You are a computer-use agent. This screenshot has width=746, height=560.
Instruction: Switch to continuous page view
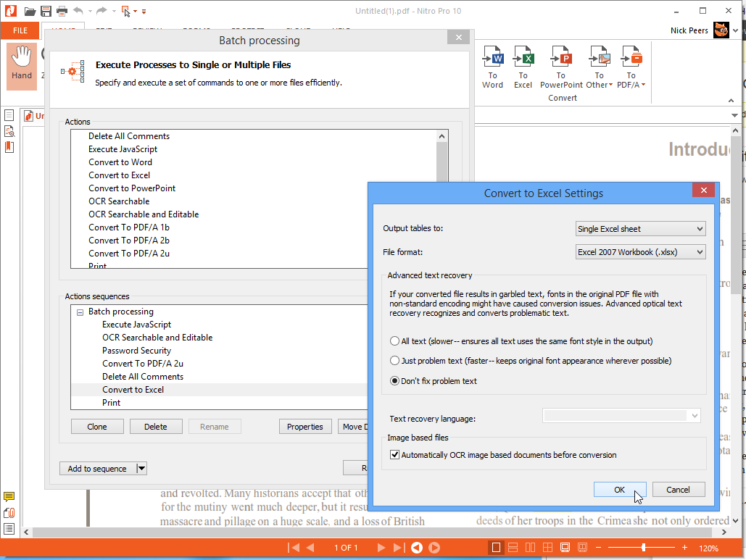[x=513, y=548]
